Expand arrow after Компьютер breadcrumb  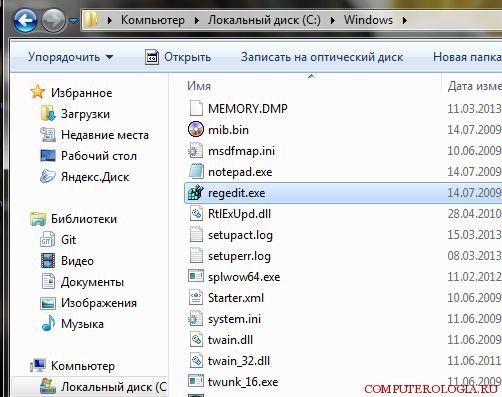pos(197,21)
